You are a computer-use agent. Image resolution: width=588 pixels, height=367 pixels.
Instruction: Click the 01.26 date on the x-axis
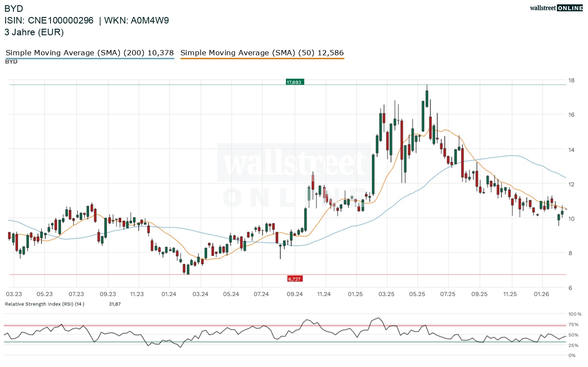[x=541, y=294]
